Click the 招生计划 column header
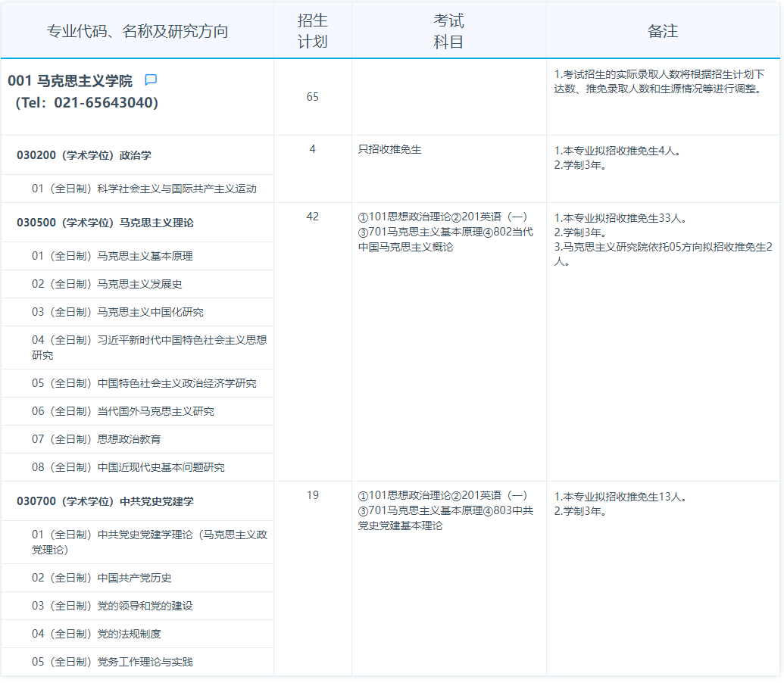This screenshot has height=683, width=784. [x=312, y=31]
